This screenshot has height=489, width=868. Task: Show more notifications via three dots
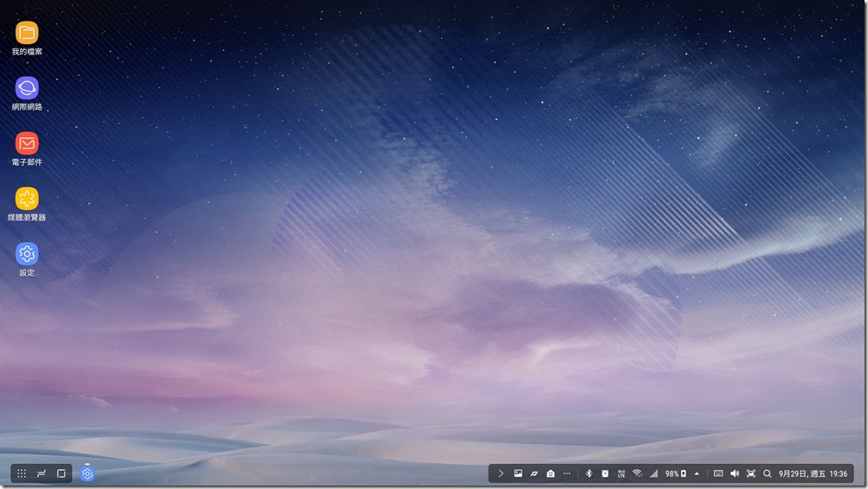click(567, 473)
